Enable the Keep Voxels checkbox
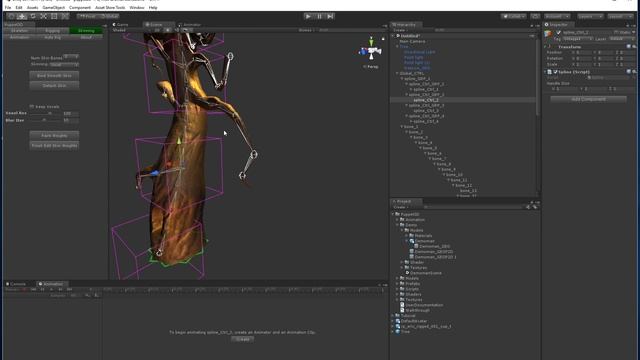The width and height of the screenshot is (640, 360). pyautogui.click(x=32, y=107)
